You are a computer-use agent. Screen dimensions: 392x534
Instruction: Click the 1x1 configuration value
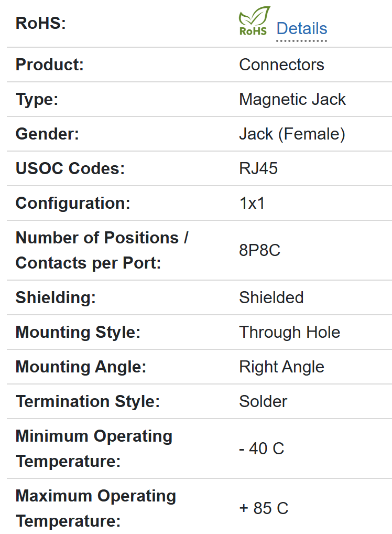point(252,203)
